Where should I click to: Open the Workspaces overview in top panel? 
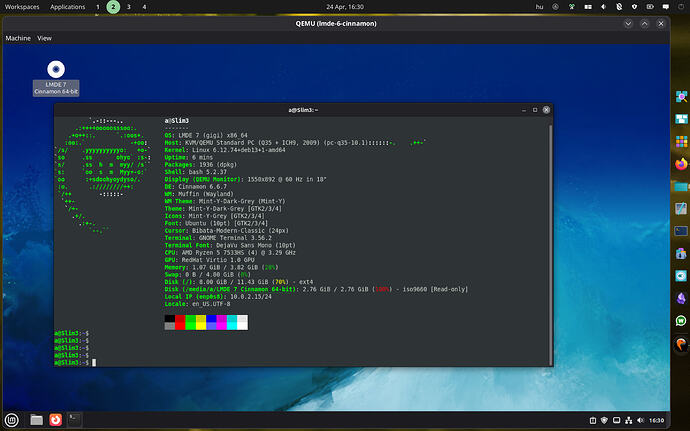point(22,7)
